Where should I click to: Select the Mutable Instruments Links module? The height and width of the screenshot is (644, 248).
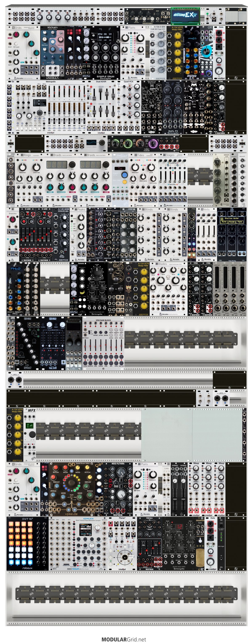[x=166, y=489]
